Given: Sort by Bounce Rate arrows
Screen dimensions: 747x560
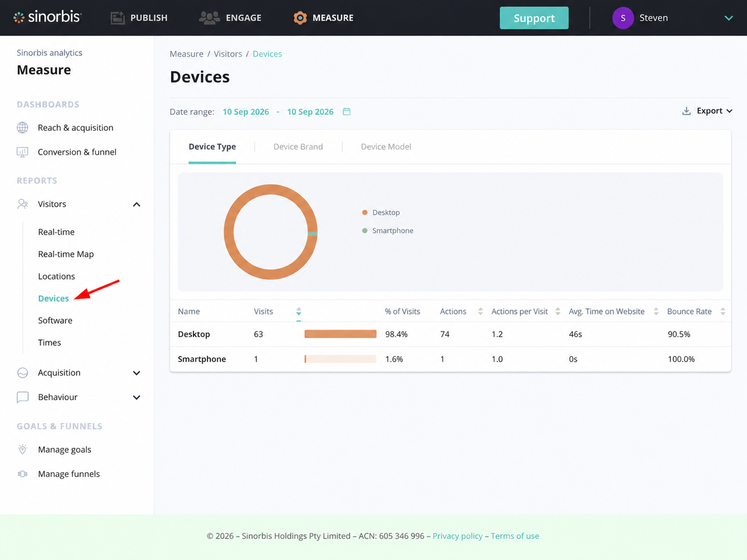Looking at the screenshot, I should coord(723,311).
